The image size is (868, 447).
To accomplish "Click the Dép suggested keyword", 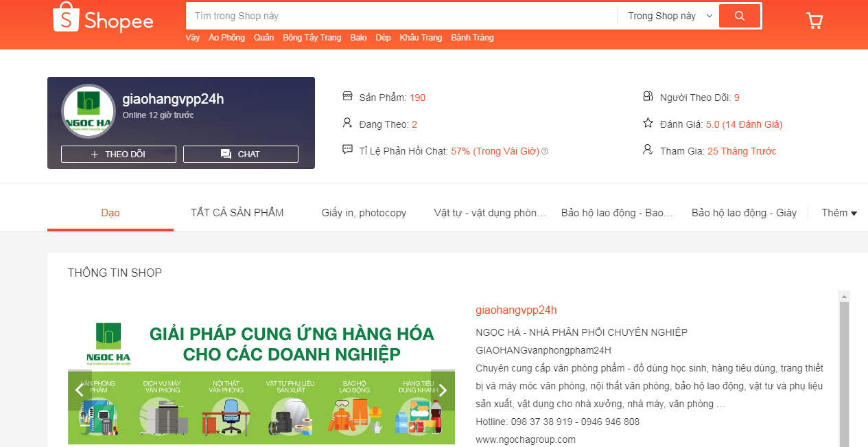I will [x=383, y=38].
